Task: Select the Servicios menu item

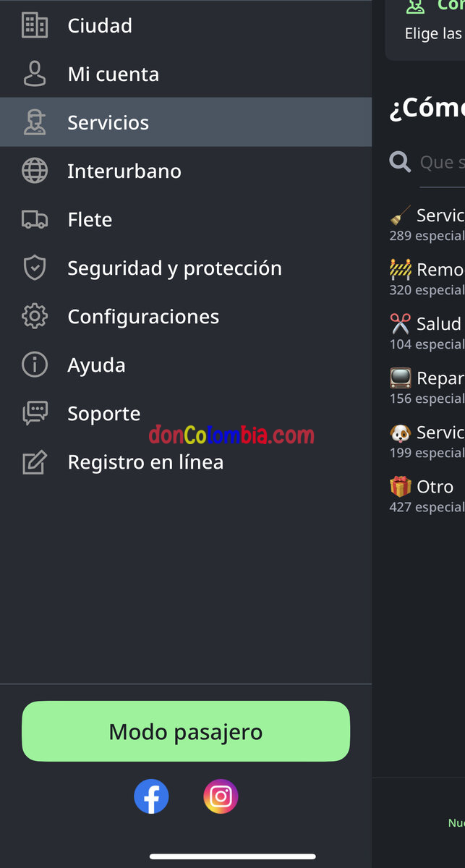Action: [108, 122]
